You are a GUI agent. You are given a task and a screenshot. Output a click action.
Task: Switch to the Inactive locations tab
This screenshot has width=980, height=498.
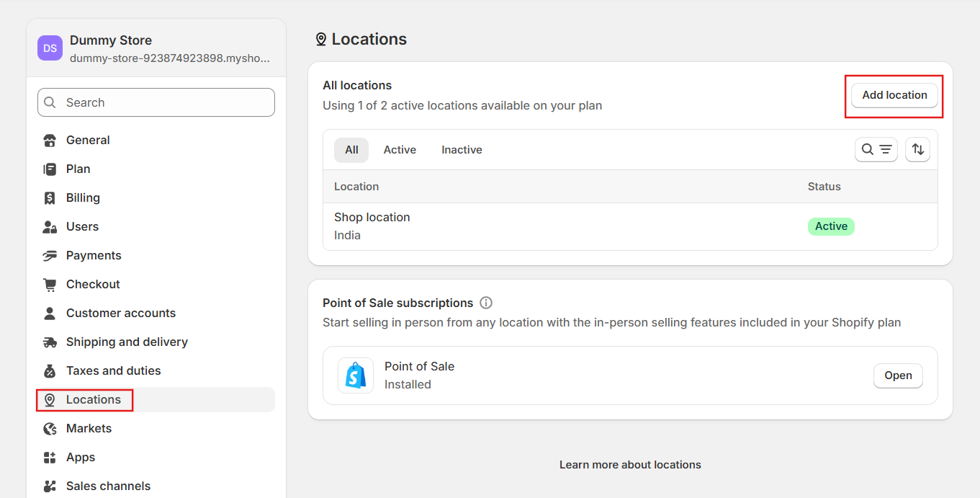462,150
